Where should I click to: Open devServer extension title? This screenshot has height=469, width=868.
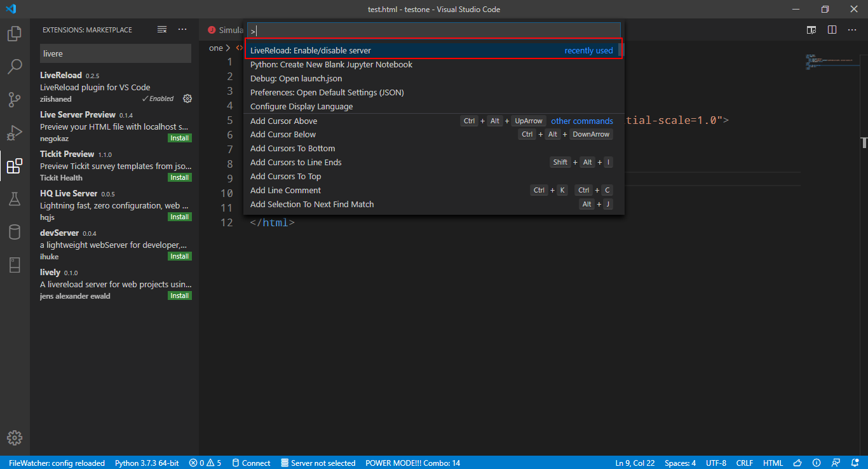(59, 233)
